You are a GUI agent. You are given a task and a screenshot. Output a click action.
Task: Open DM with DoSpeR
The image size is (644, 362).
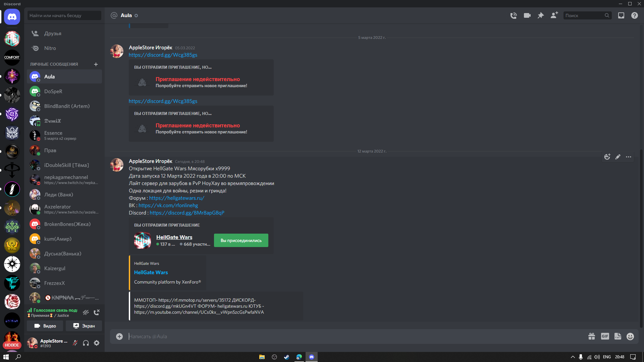pyautogui.click(x=64, y=92)
